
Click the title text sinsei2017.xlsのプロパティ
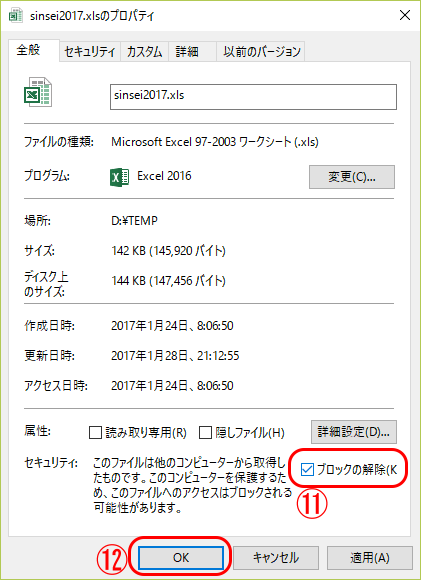(92, 16)
